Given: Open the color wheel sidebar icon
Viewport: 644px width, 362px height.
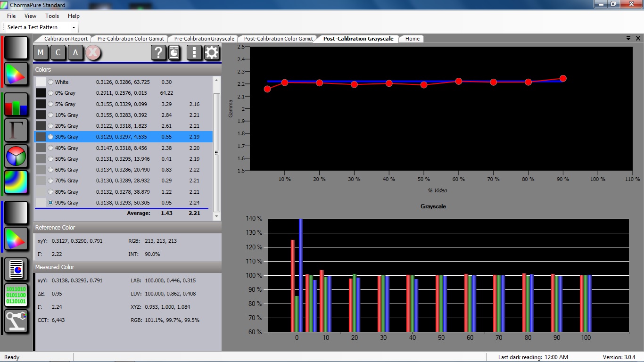Looking at the screenshot, I should pyautogui.click(x=16, y=156).
